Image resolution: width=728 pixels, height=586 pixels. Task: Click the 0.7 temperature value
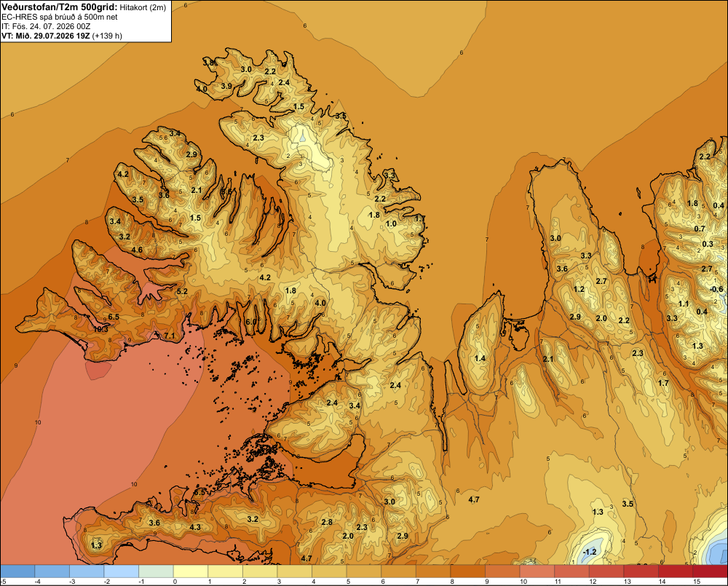699,229
